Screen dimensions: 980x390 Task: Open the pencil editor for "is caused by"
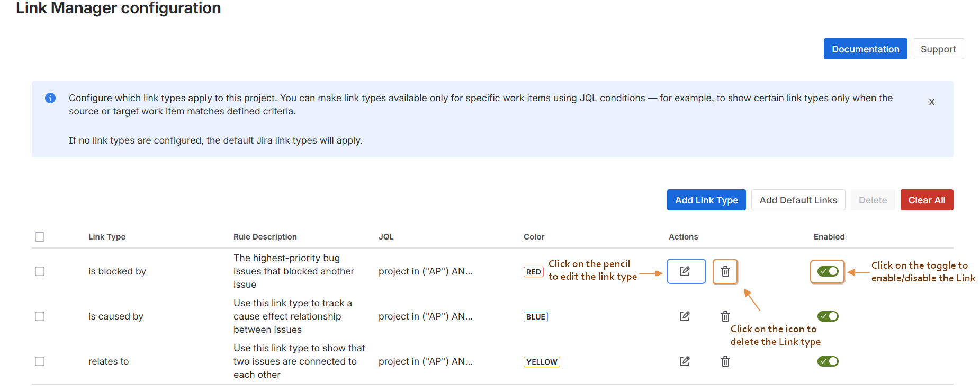[684, 316]
